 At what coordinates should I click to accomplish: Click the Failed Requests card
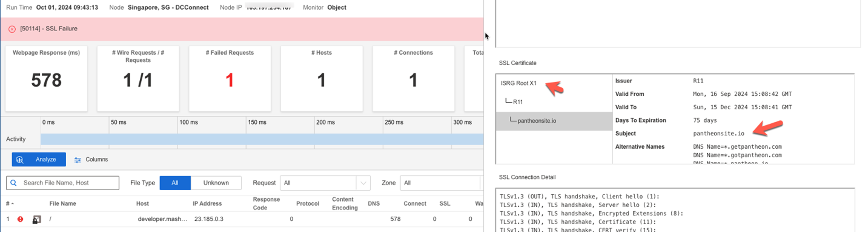click(x=230, y=79)
